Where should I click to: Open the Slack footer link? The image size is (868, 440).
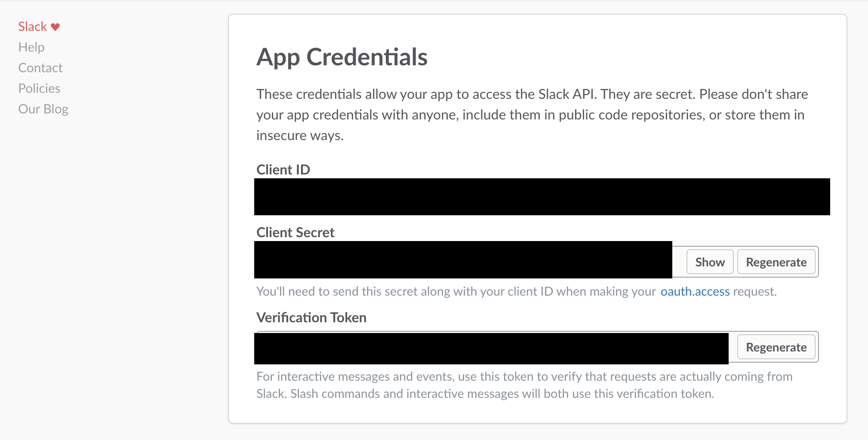point(32,27)
